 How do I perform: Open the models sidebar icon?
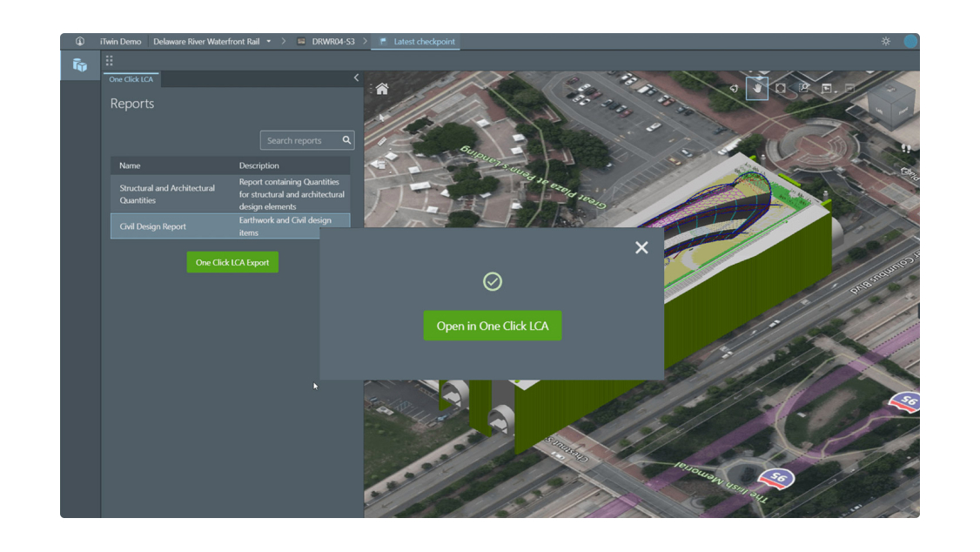(x=80, y=65)
